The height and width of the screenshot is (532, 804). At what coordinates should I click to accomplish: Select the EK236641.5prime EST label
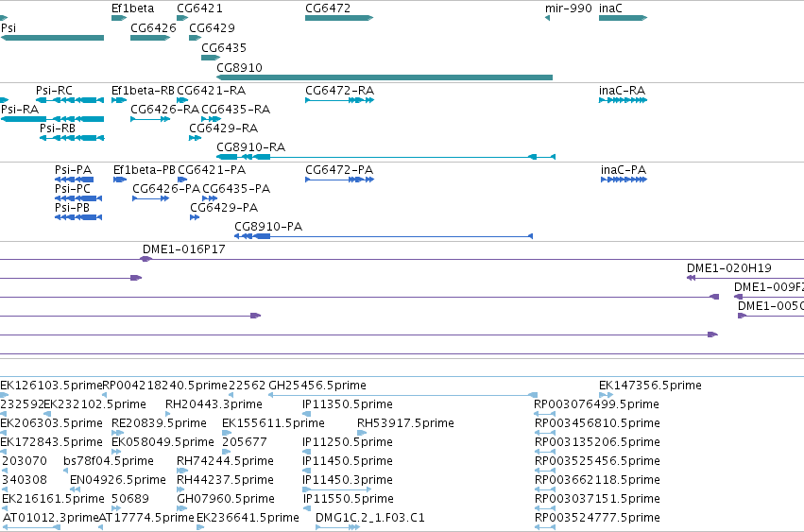tap(248, 518)
